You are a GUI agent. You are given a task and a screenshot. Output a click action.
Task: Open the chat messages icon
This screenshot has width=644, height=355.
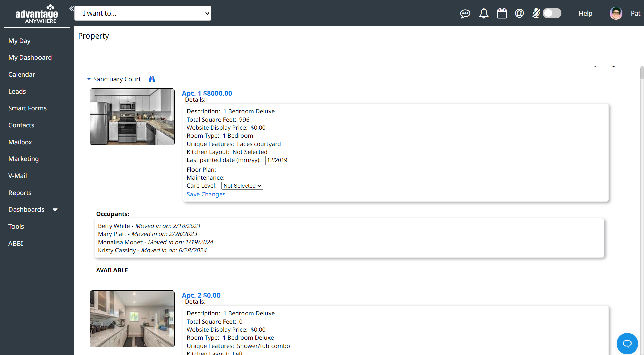pyautogui.click(x=465, y=14)
